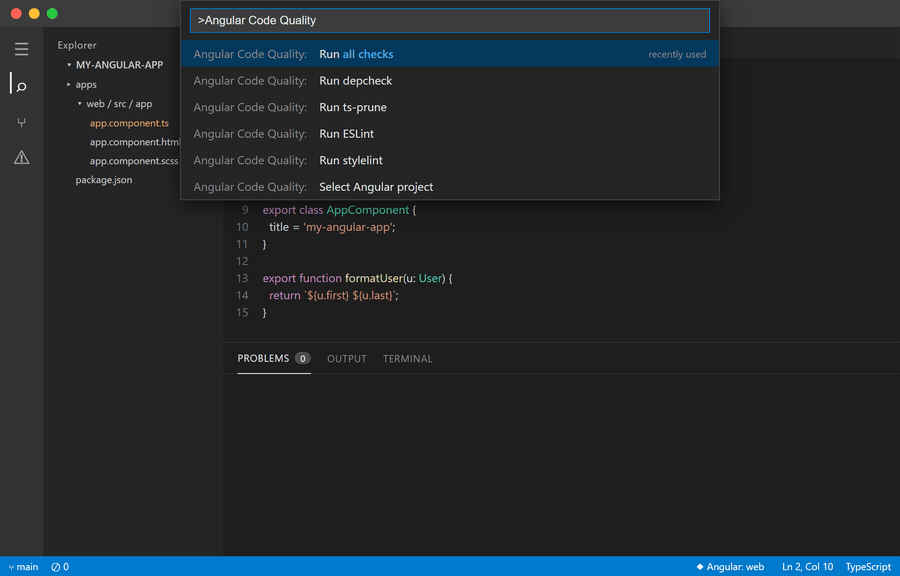Click the recently used label
The image size is (900, 576).
pyautogui.click(x=677, y=55)
